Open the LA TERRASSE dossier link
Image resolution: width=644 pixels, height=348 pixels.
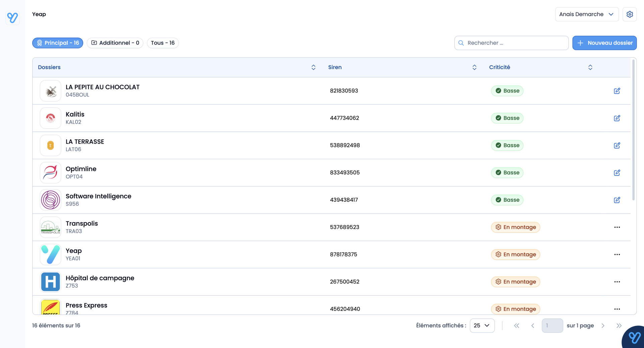pos(85,142)
